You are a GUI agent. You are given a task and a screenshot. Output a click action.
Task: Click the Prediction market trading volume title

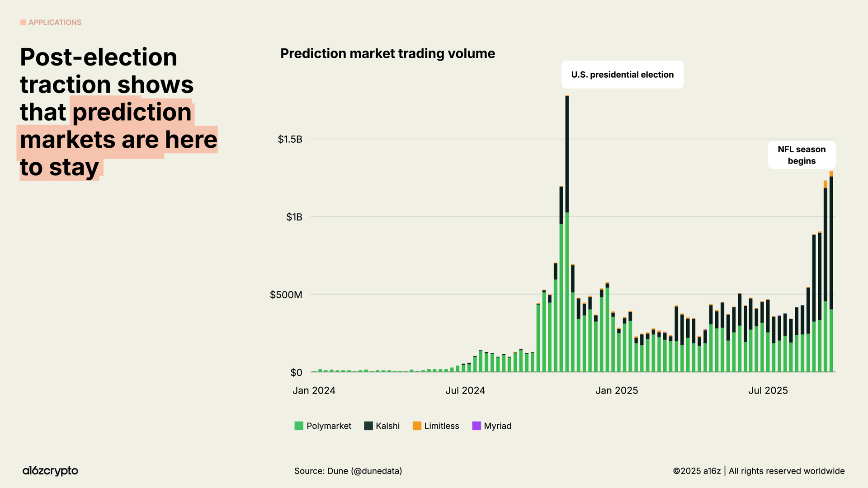point(387,53)
